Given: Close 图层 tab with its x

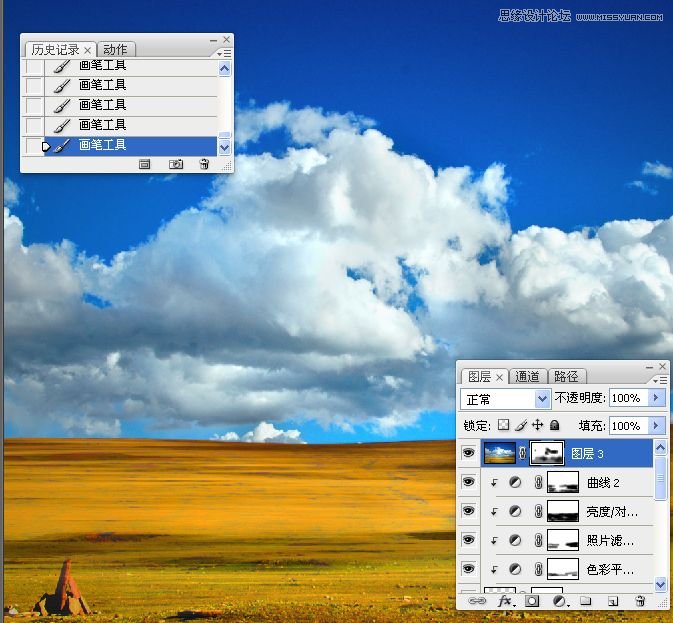Looking at the screenshot, I should pyautogui.click(x=499, y=378).
